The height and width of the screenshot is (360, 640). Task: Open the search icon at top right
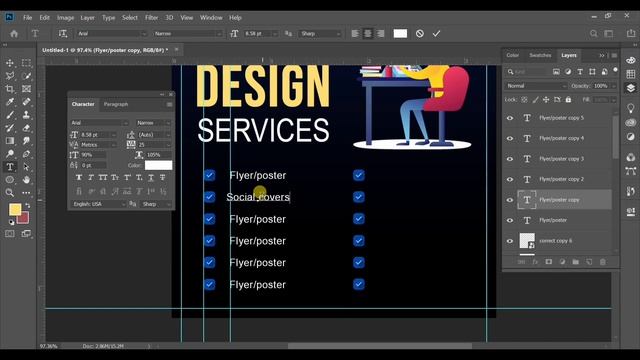tap(593, 34)
